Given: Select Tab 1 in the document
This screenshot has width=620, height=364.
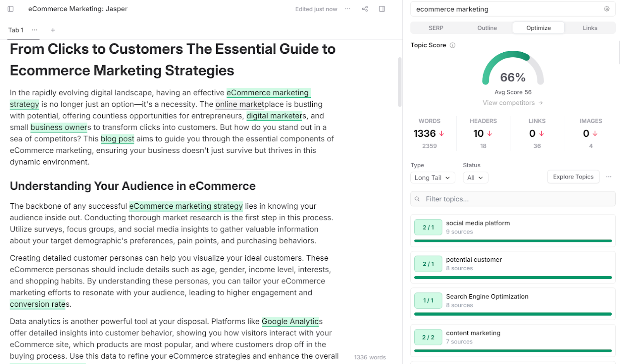Looking at the screenshot, I should tap(16, 30).
